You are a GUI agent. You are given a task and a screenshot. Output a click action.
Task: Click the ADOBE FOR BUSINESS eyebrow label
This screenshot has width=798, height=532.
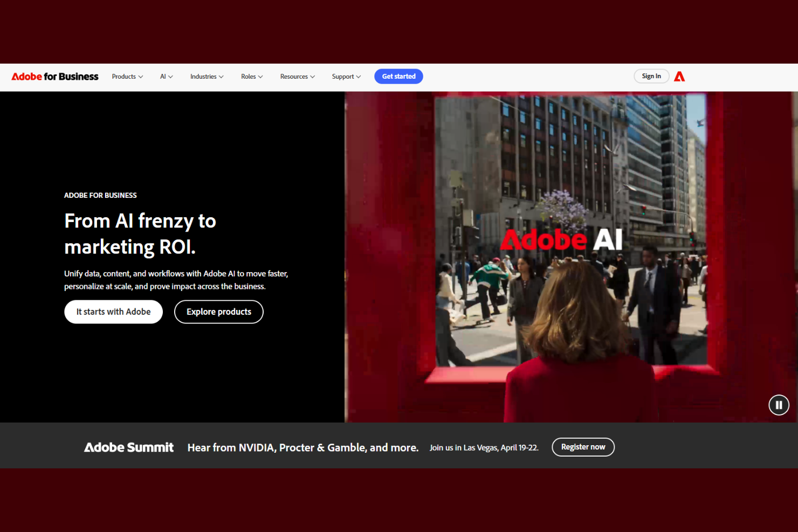(x=100, y=195)
